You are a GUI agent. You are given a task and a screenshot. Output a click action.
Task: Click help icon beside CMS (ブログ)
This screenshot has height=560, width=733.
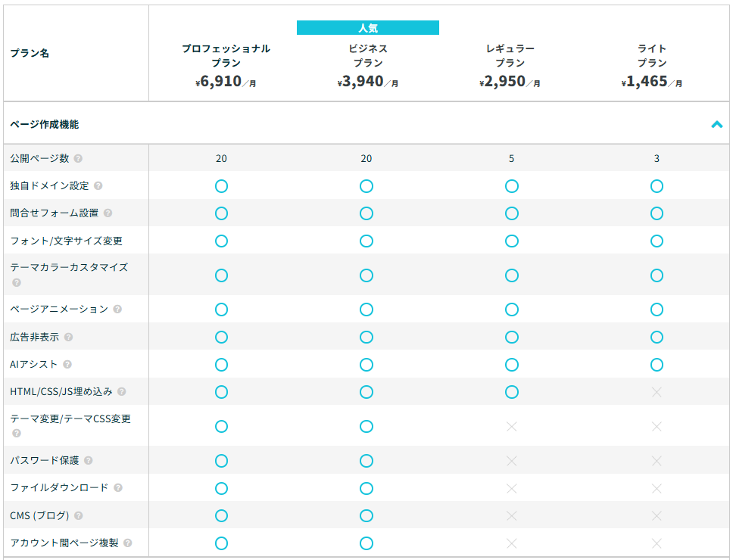tap(79, 516)
